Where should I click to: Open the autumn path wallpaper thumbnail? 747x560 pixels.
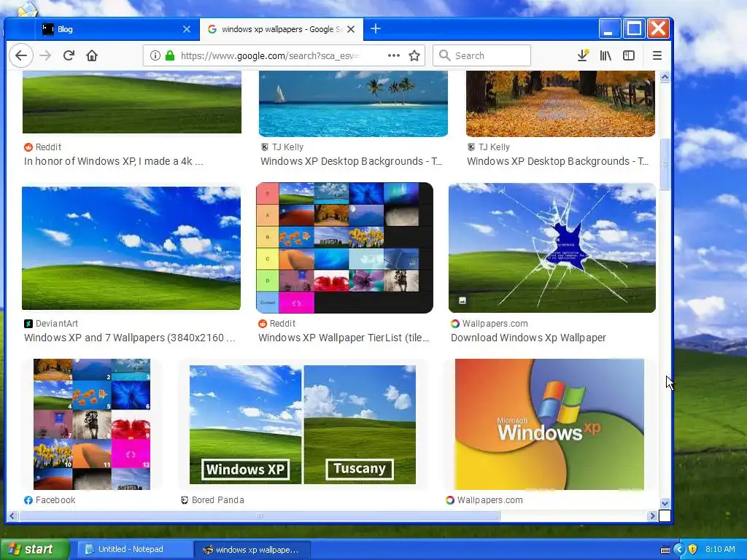click(560, 104)
